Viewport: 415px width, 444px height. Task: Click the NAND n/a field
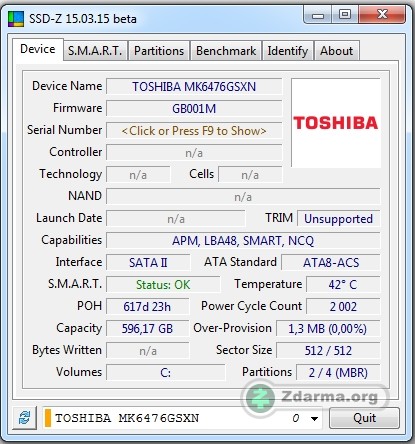pyautogui.click(x=243, y=197)
